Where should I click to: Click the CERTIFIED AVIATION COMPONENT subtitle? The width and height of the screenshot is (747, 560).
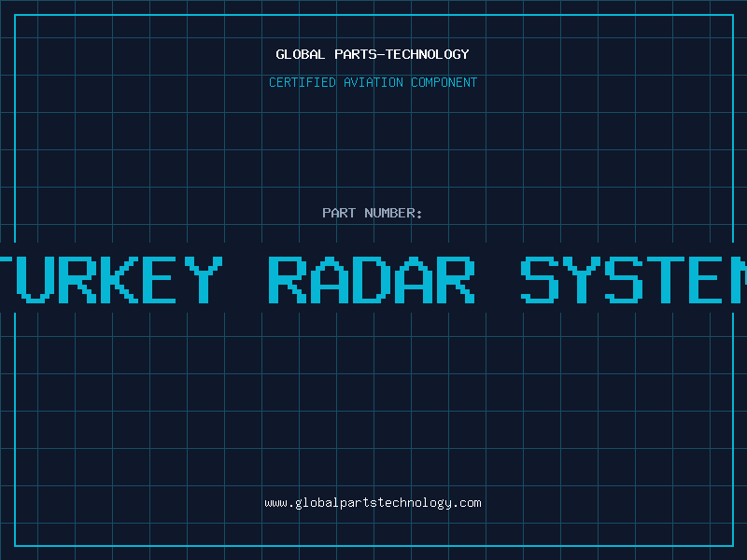pyautogui.click(x=373, y=82)
